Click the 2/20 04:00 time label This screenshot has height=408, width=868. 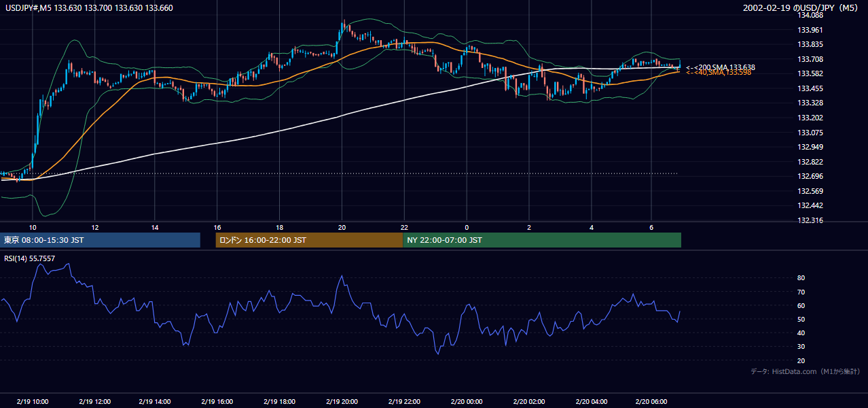[x=592, y=402]
